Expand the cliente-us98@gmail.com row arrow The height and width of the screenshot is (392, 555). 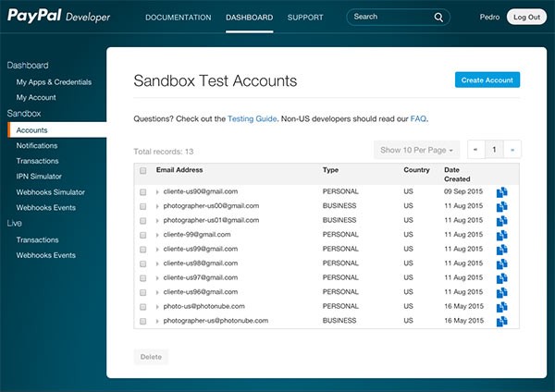pyautogui.click(x=157, y=263)
